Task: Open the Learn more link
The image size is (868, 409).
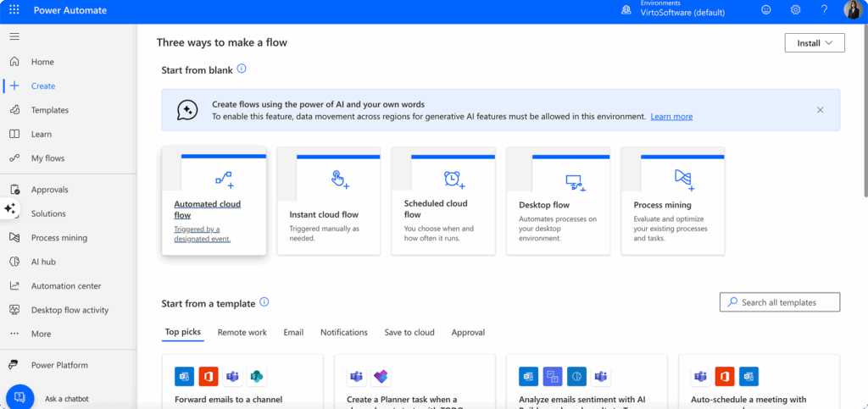Action: tap(671, 117)
